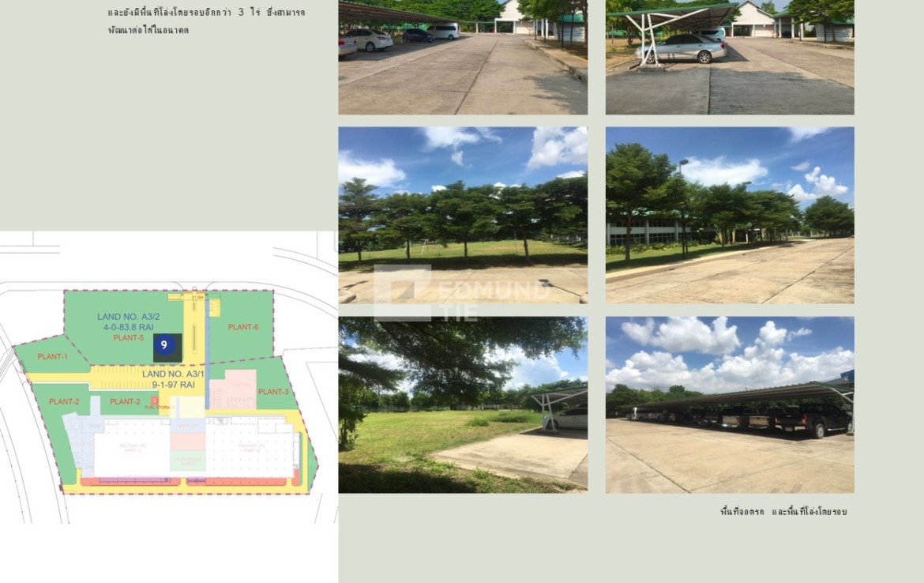Click the guardhouse GH marker at site entrance
Image resolution: width=924 pixels, height=583 pixels.
click(197, 296)
